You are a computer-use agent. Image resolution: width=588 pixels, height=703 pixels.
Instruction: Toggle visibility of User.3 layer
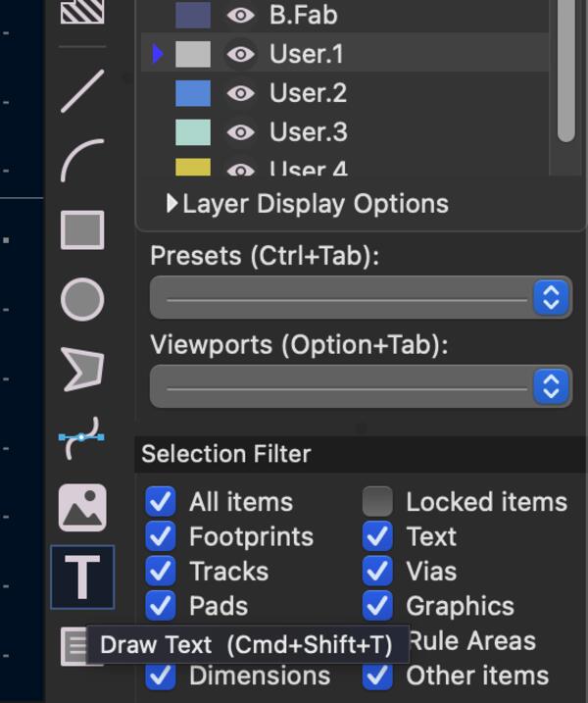(x=240, y=132)
